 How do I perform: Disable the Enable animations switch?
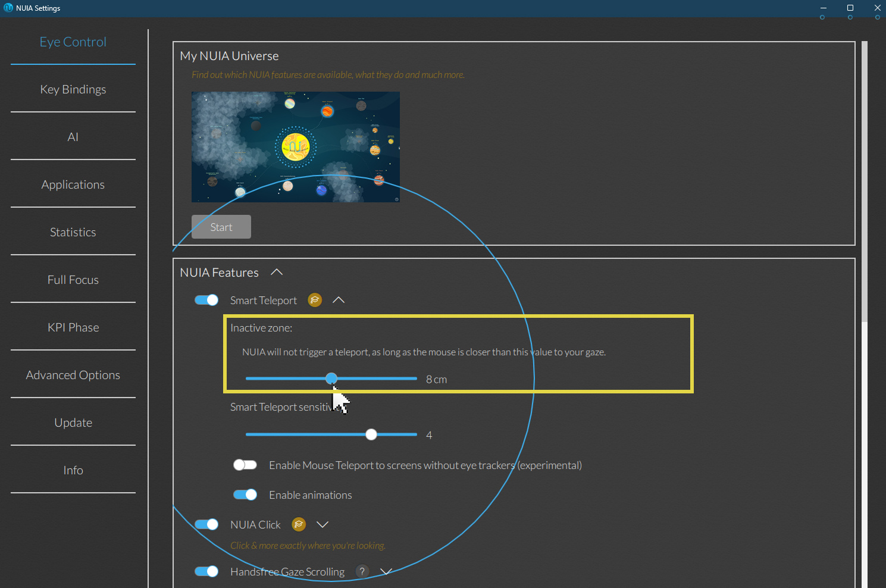[x=245, y=495]
